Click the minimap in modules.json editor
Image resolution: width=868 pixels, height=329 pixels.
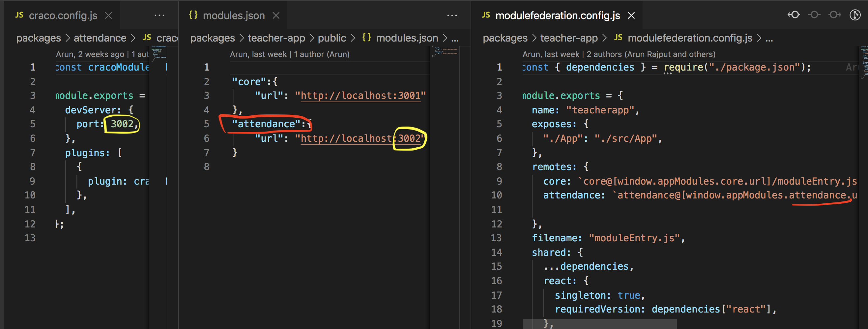[x=446, y=51]
